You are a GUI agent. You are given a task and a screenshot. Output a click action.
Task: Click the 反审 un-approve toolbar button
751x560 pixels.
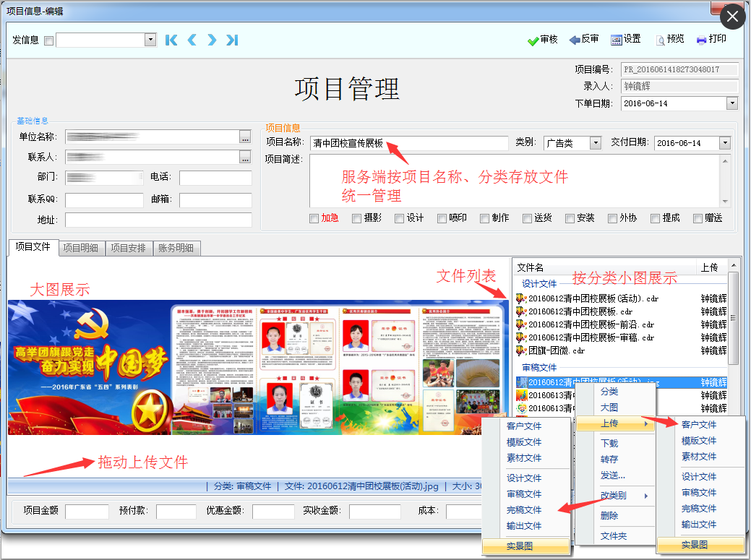tap(584, 39)
